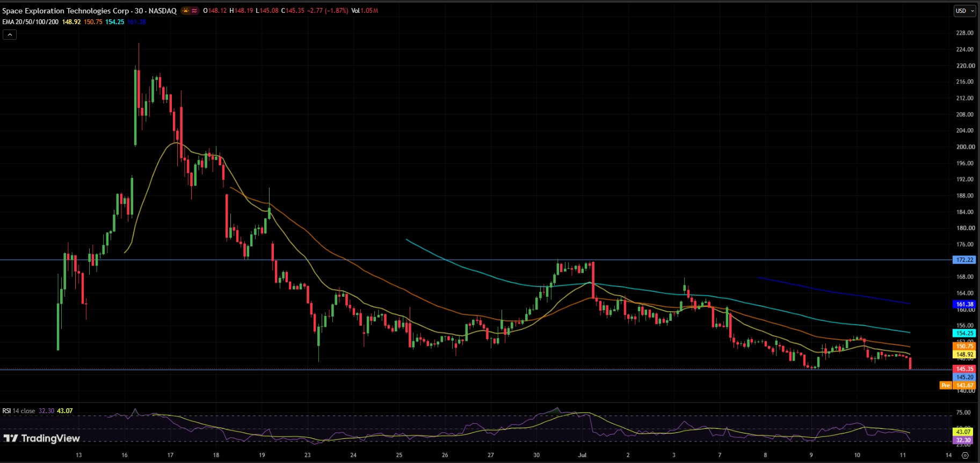Click the 200.00 price scale label

pos(965,146)
